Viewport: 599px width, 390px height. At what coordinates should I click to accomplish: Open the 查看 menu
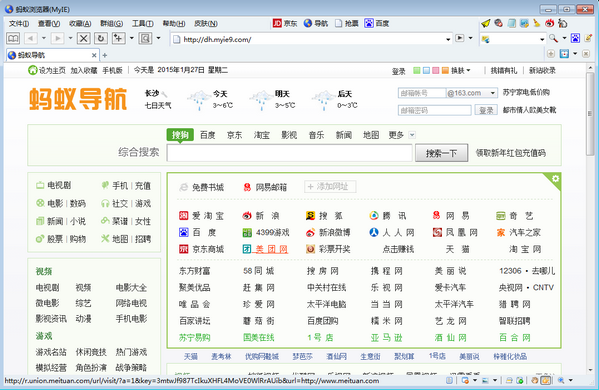(x=49, y=23)
